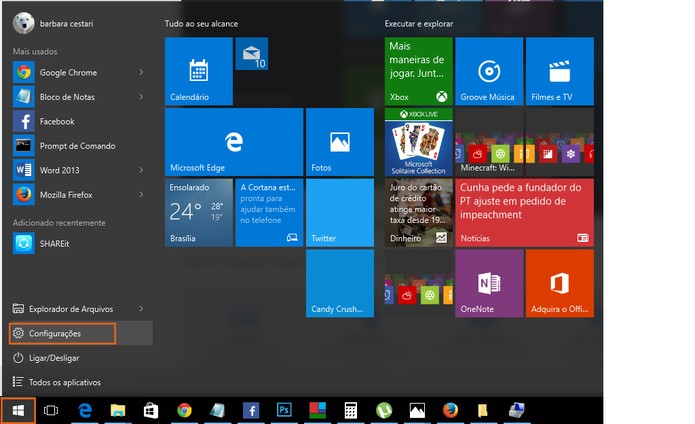Open the Calendário tile
This screenshot has width=695, height=424.
[199, 71]
